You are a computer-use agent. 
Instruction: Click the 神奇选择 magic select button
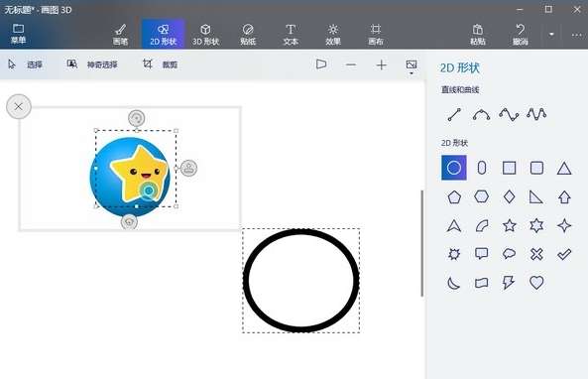tap(92, 64)
